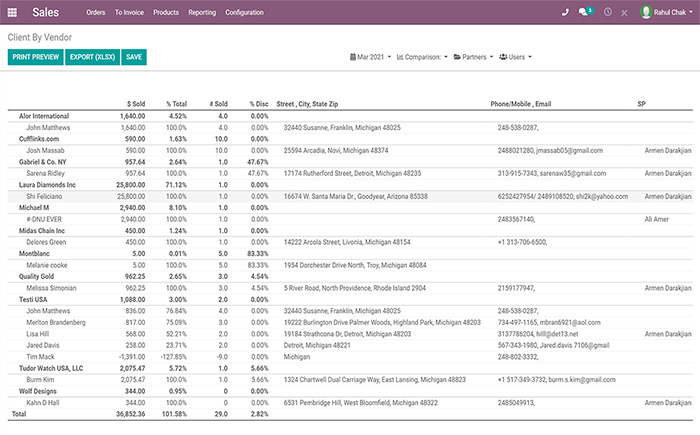Click the Total 36,852.36 amount
This screenshot has height=435, width=700.
(x=131, y=414)
